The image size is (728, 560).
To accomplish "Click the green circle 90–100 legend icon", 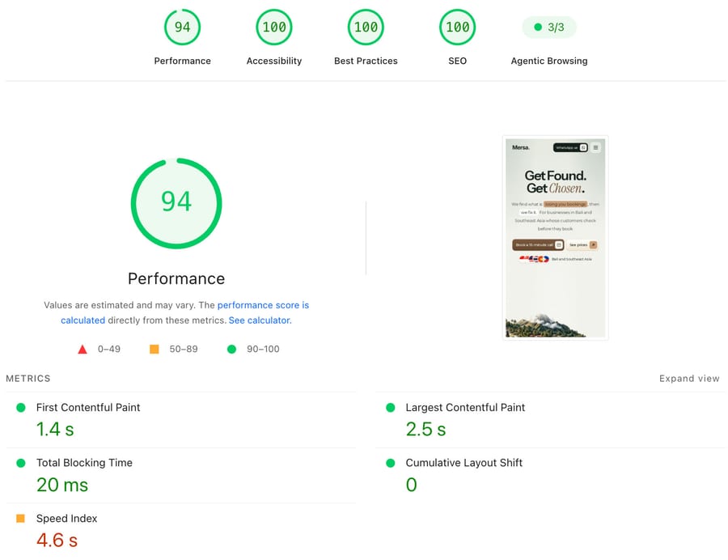I will point(231,349).
